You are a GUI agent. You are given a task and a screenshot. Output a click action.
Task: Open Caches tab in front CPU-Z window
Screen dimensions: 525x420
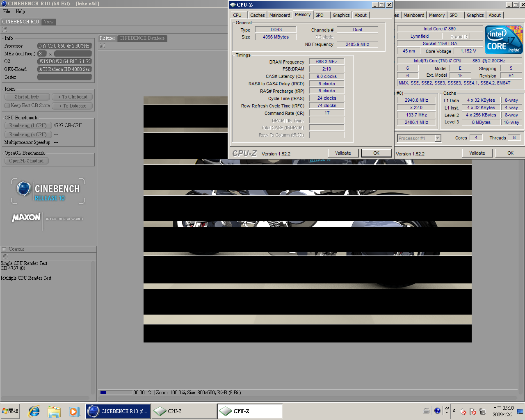point(258,15)
